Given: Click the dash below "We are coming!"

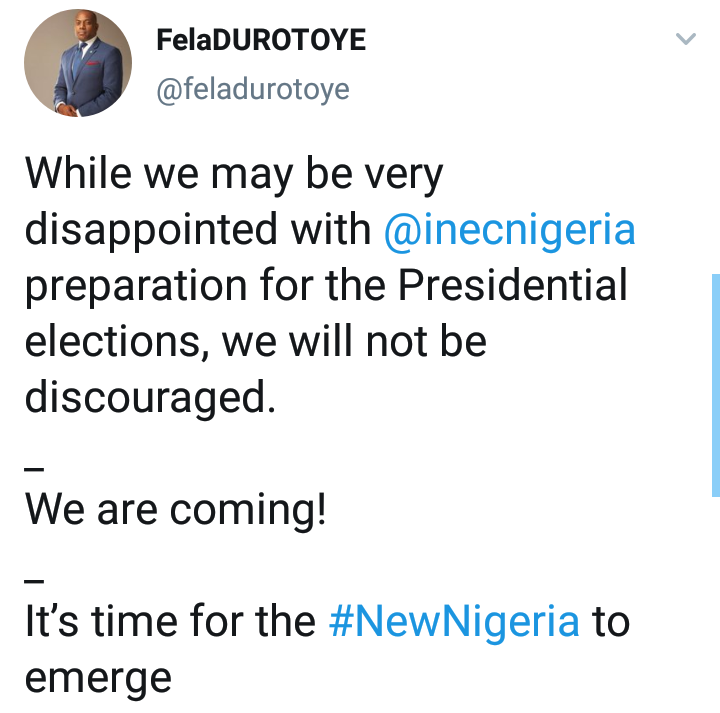Looking at the screenshot, I should (33, 572).
